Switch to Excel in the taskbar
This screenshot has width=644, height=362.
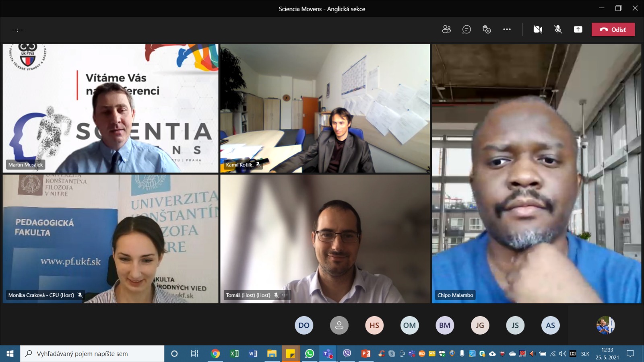coord(234,354)
